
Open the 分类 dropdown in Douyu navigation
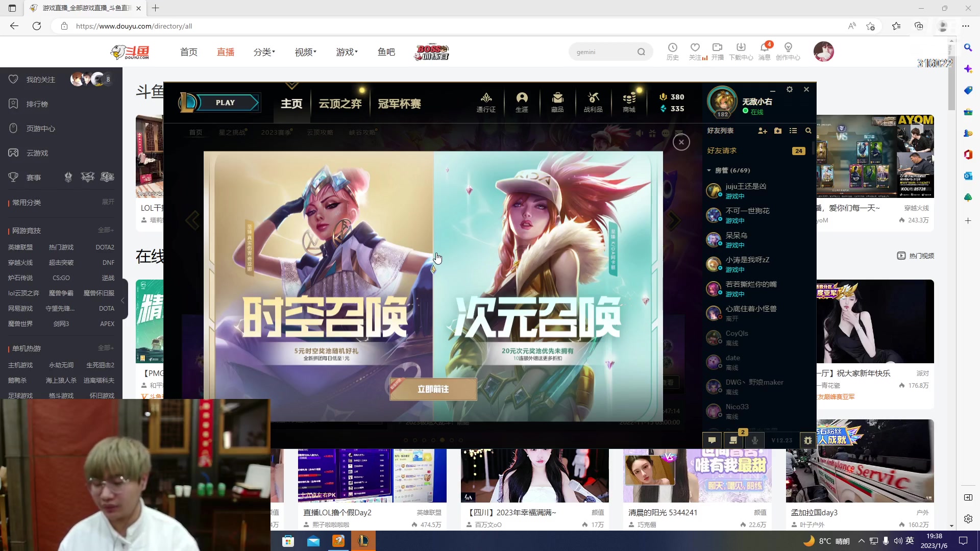click(x=264, y=52)
